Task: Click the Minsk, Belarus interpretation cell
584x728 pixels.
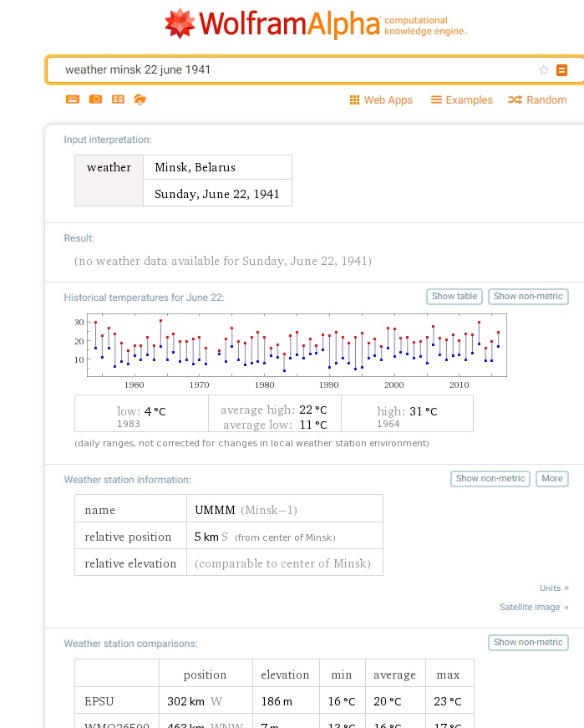Action: (217, 167)
